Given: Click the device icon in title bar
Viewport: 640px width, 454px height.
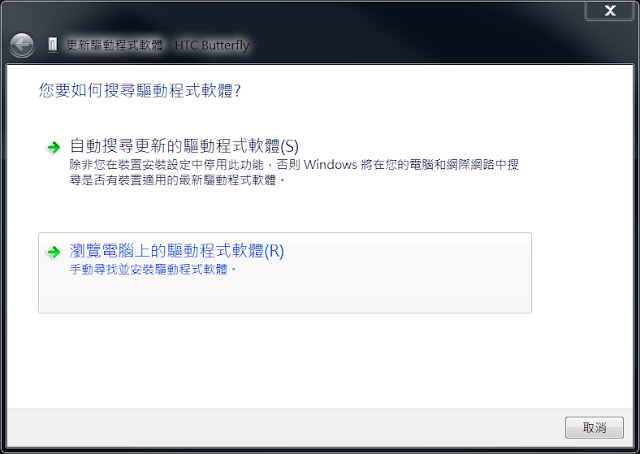Looking at the screenshot, I should point(53,44).
